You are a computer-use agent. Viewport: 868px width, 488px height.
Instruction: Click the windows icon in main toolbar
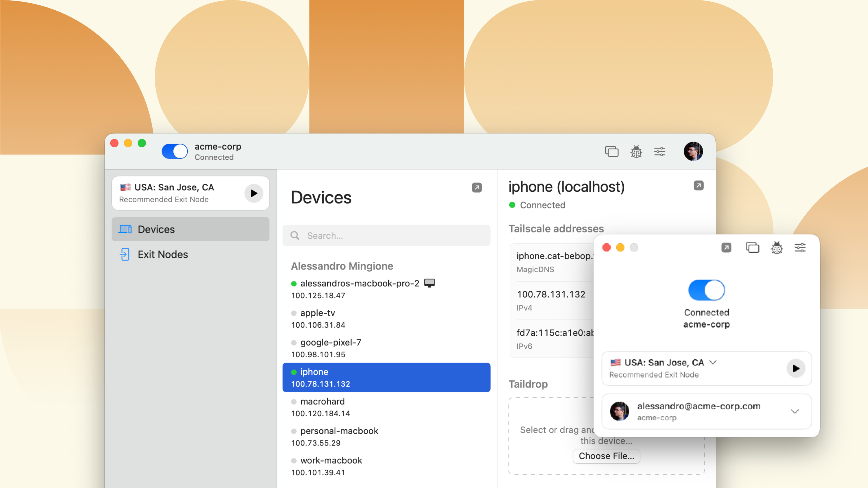[612, 152]
